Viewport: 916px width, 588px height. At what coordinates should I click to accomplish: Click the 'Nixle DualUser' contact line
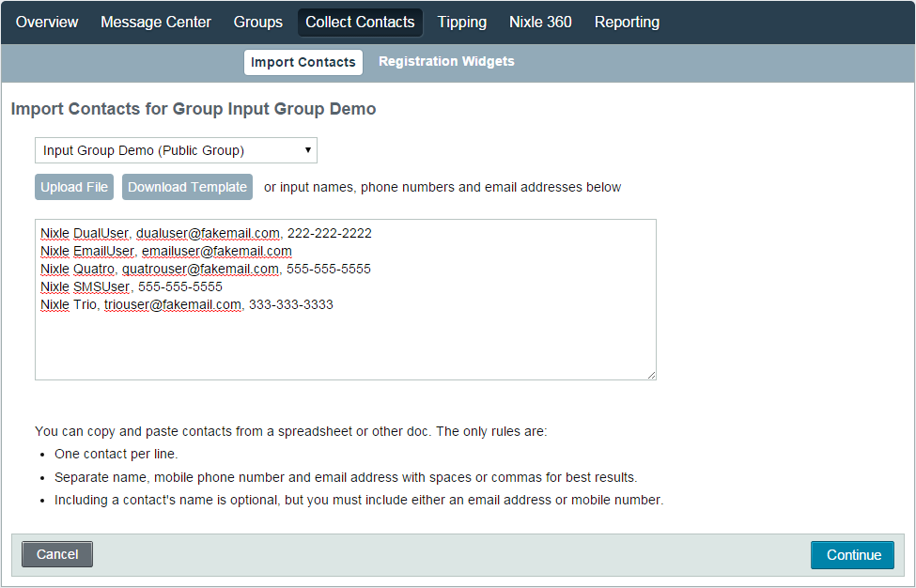(206, 234)
